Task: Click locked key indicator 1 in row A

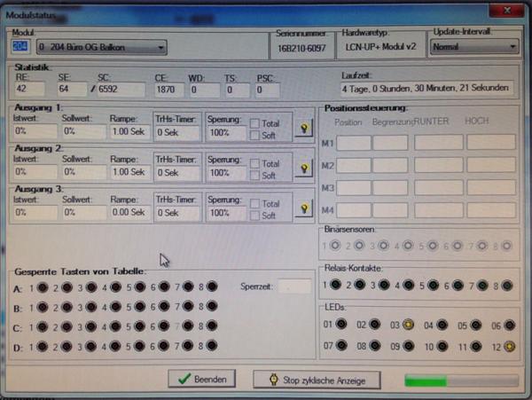Action: [42, 286]
